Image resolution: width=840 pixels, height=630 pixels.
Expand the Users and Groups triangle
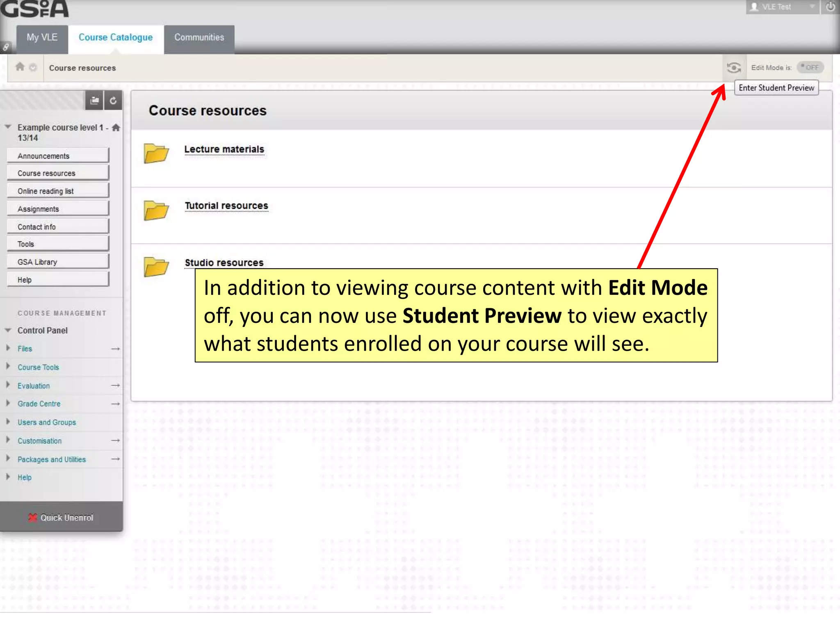(8, 421)
